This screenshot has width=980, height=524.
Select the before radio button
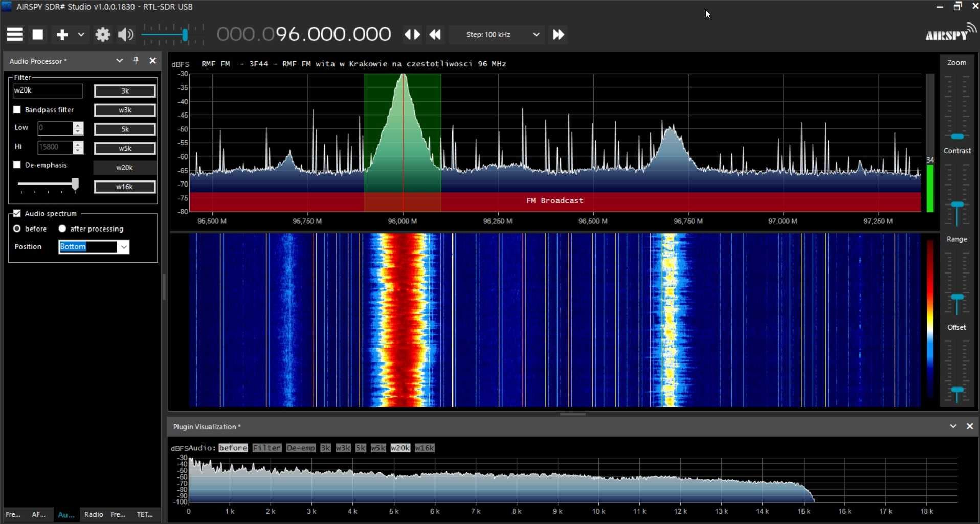pos(17,229)
